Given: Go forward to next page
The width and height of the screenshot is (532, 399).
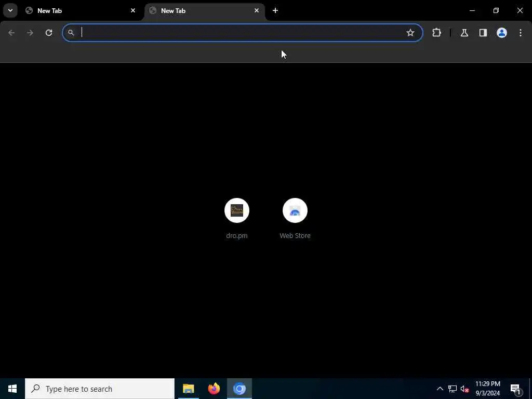Looking at the screenshot, I should [x=30, y=33].
